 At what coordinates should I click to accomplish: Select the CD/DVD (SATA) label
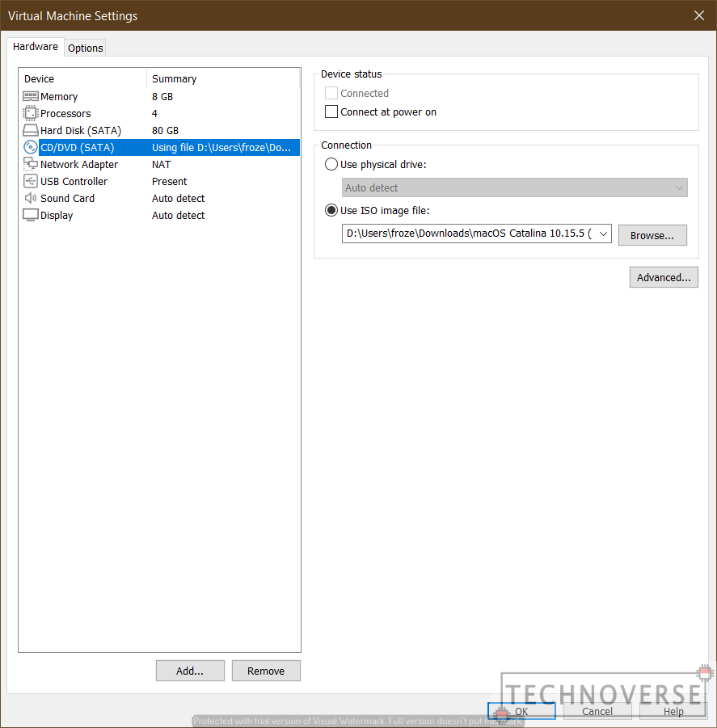point(77,148)
